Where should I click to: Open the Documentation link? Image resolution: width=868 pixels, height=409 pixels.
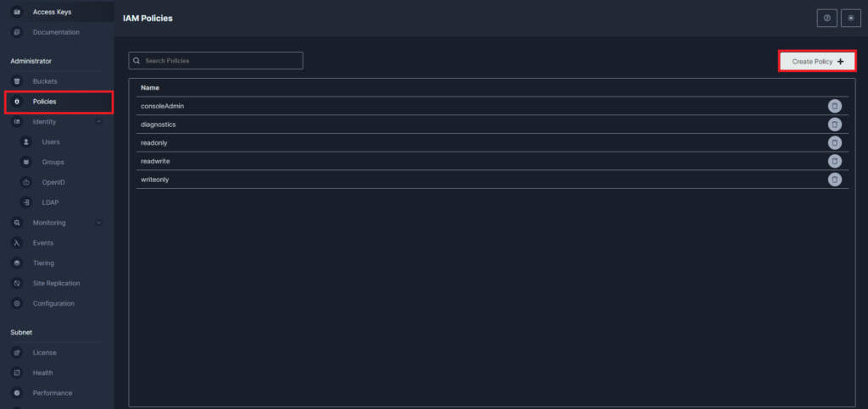[x=57, y=32]
